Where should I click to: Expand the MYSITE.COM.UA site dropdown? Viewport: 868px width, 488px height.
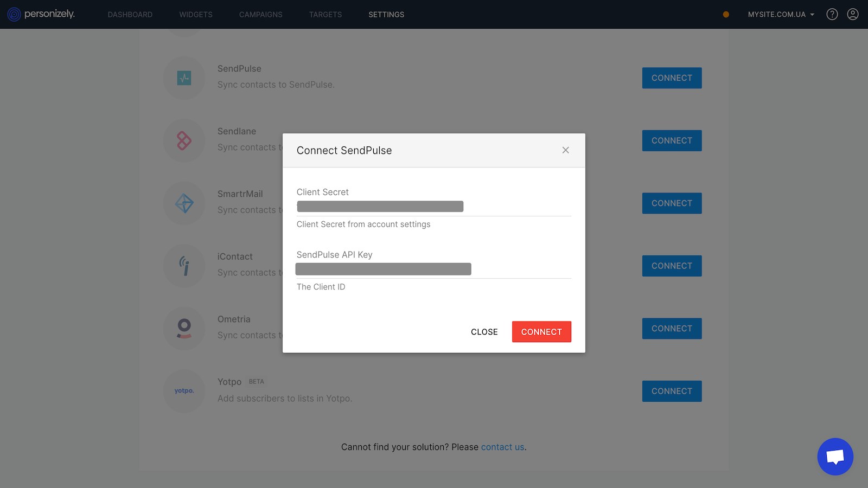781,15
